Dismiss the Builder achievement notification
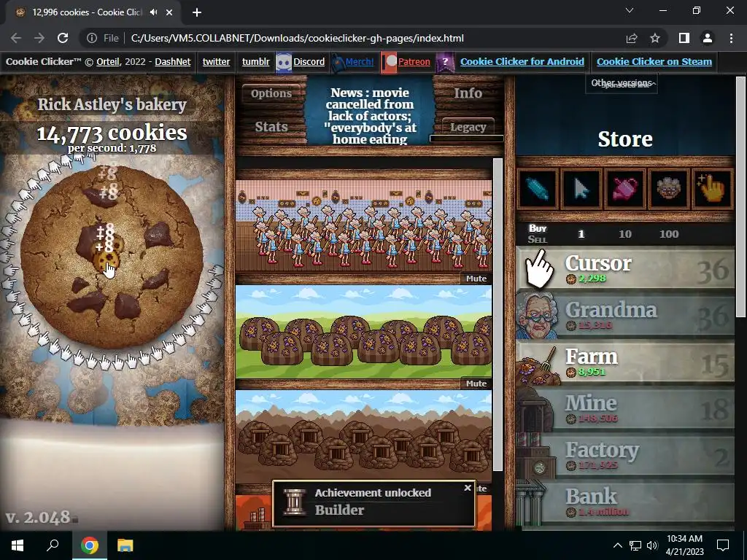The height and width of the screenshot is (560, 747). 468,488
